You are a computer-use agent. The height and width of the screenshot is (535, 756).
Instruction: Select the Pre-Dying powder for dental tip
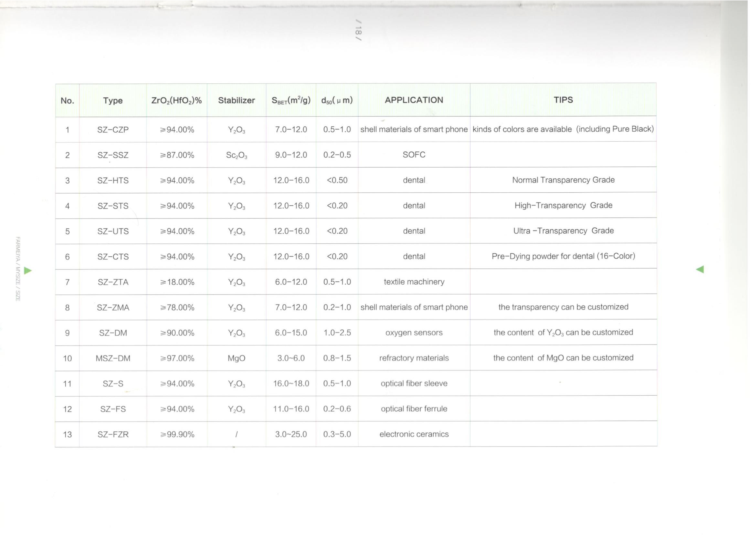coord(563,256)
